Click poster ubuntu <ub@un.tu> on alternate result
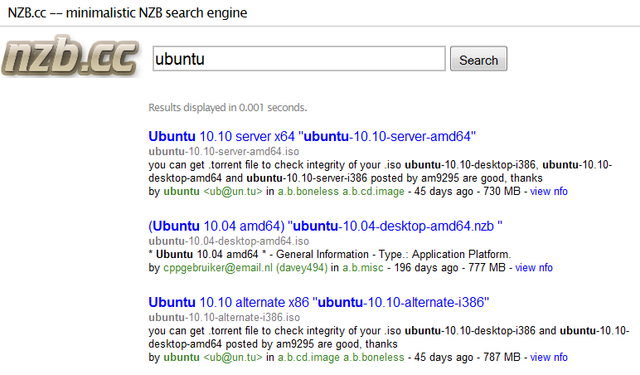This screenshot has height=375, width=640. point(213,357)
